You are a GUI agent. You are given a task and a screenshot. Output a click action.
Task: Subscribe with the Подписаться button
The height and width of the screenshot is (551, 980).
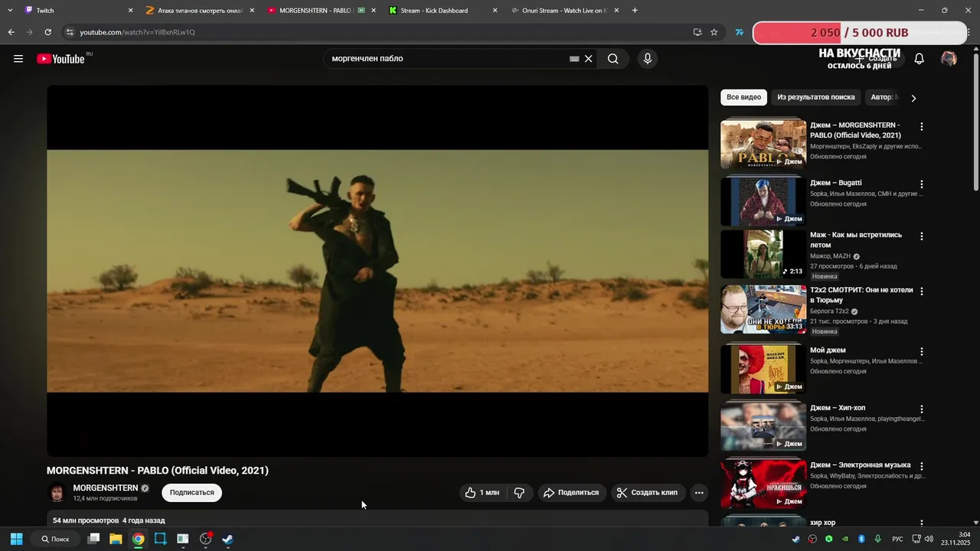192,493
